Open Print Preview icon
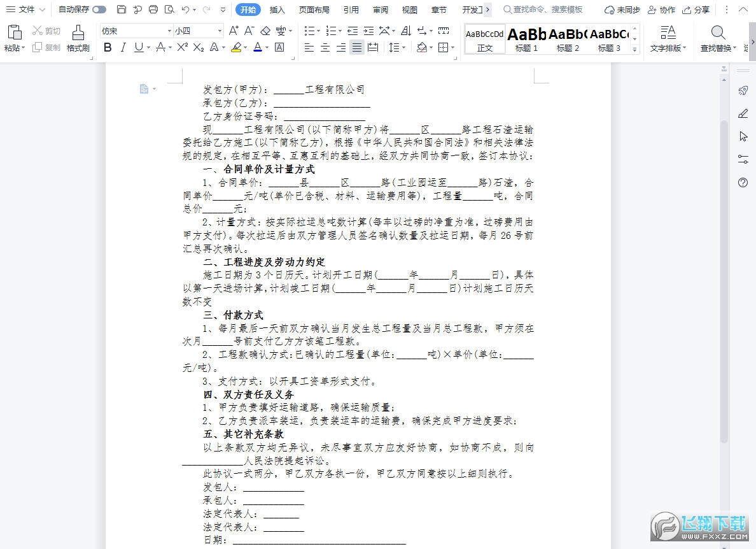Screen dimensions: 756x549 [169, 10]
